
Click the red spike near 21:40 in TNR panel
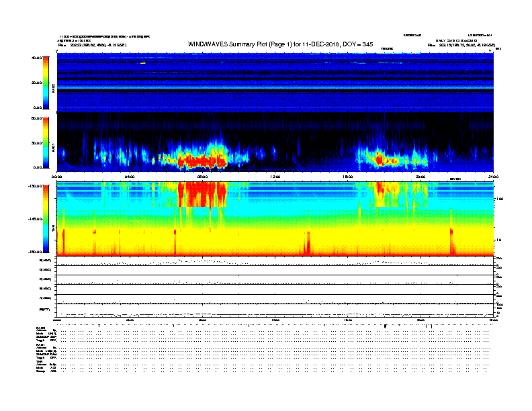point(452,241)
